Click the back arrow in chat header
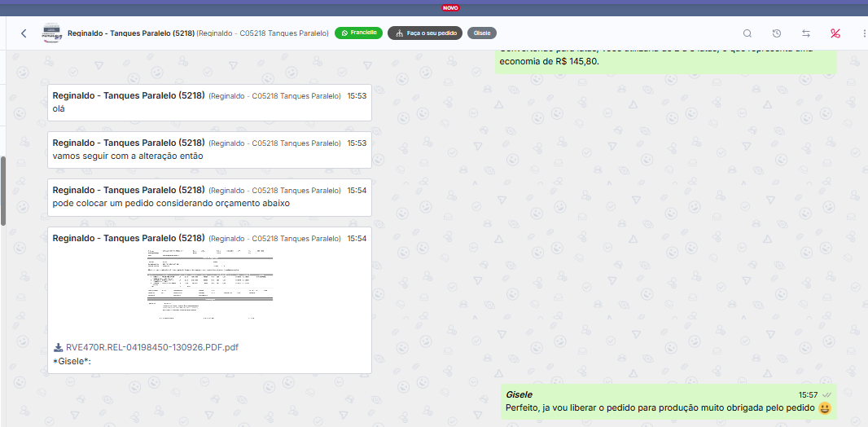868x427 pixels. 24,33
